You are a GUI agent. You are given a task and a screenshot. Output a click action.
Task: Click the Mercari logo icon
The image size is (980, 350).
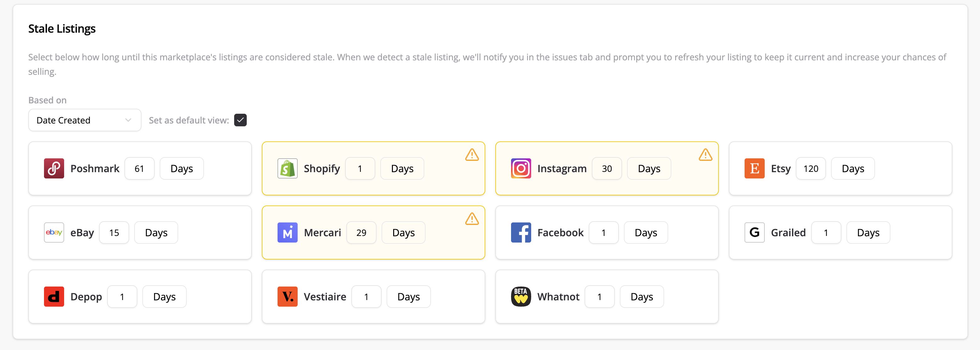pos(287,232)
